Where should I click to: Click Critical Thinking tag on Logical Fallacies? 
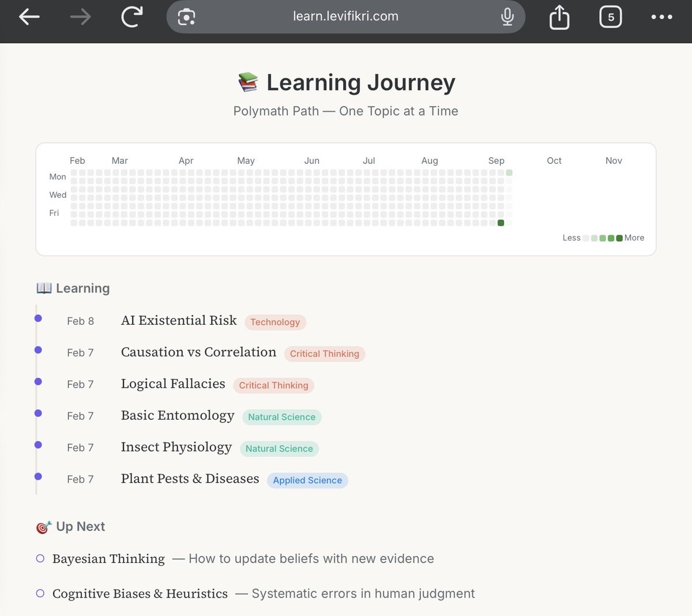point(274,385)
